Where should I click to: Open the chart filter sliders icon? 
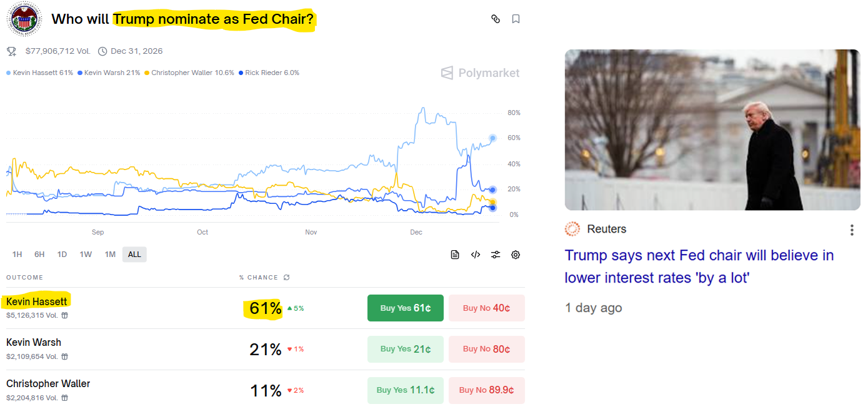pos(496,255)
